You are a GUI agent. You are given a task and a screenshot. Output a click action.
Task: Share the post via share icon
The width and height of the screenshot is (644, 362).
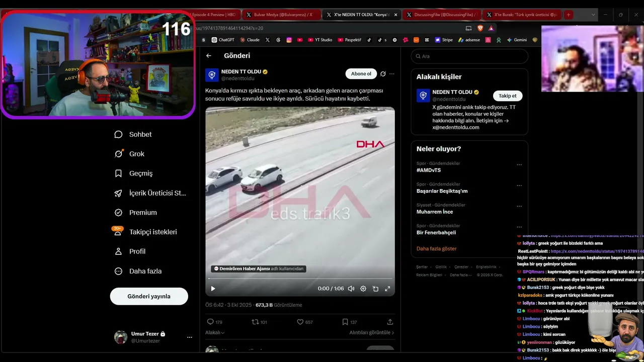coord(390,322)
